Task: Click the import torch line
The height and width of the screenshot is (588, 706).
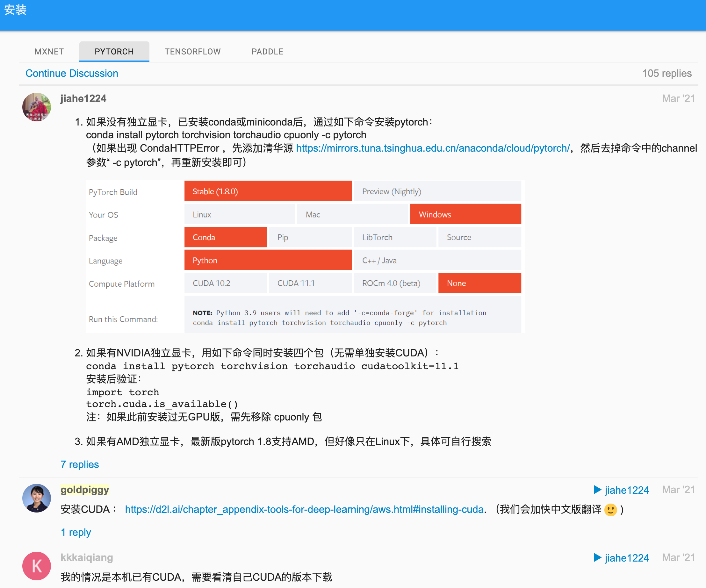Action: point(123,392)
